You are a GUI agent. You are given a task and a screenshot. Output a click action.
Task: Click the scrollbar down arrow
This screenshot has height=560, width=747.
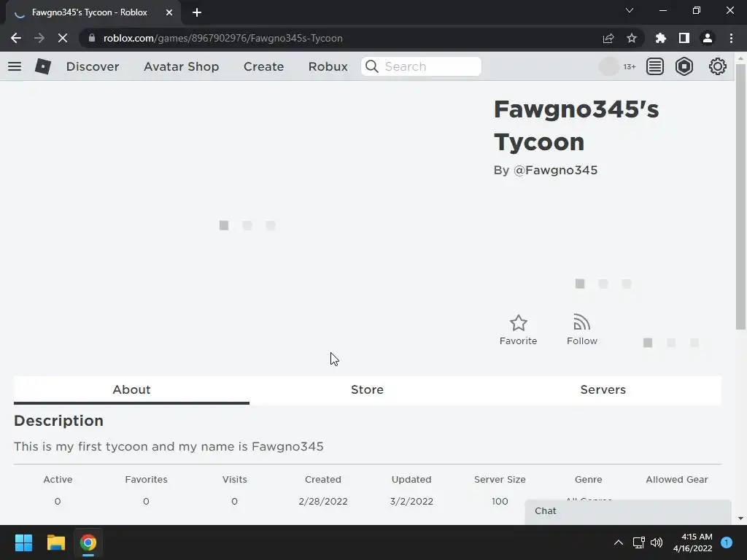click(x=740, y=518)
